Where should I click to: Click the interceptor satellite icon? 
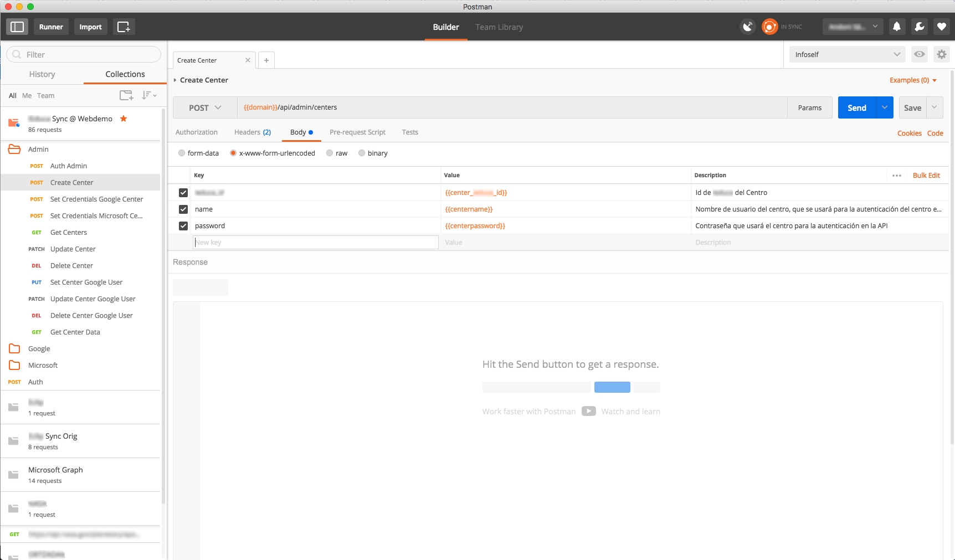(x=748, y=27)
